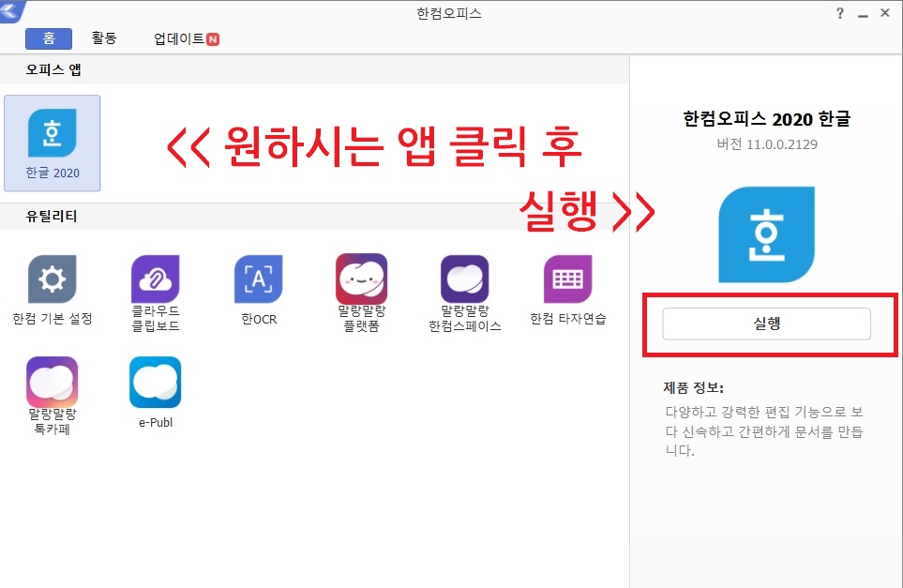
Task: Open help via the question mark
Action: pyautogui.click(x=839, y=12)
